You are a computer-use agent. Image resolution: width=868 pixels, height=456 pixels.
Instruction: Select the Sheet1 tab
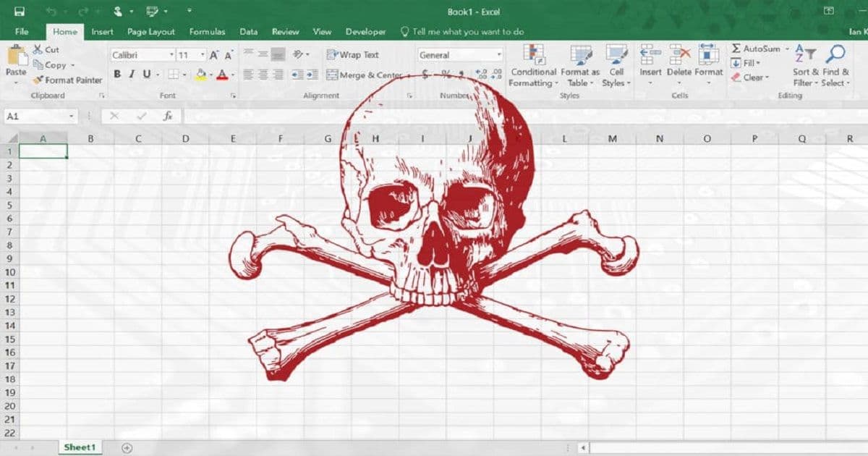pyautogui.click(x=79, y=447)
